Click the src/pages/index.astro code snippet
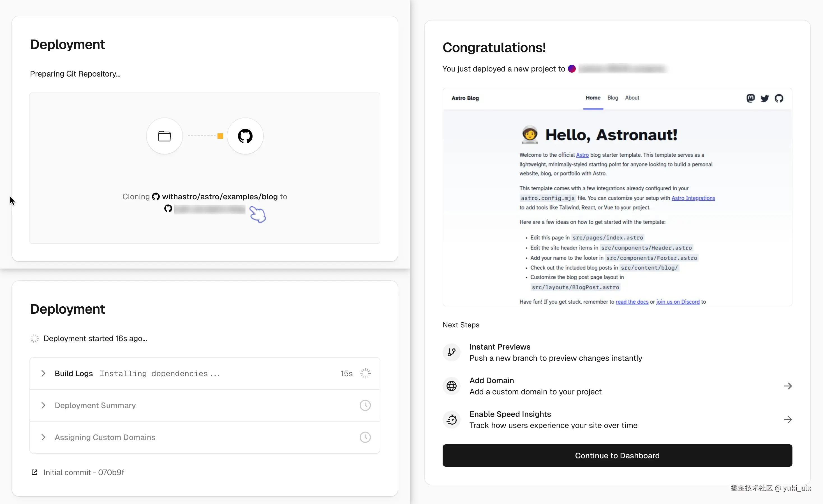This screenshot has width=823, height=504. point(607,238)
